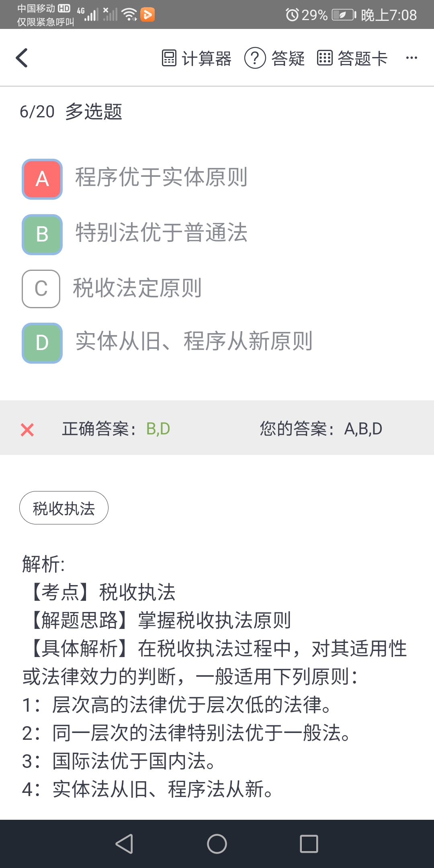Screen dimensions: 434x868
Task: Select option C checkbox
Action: [41, 289]
